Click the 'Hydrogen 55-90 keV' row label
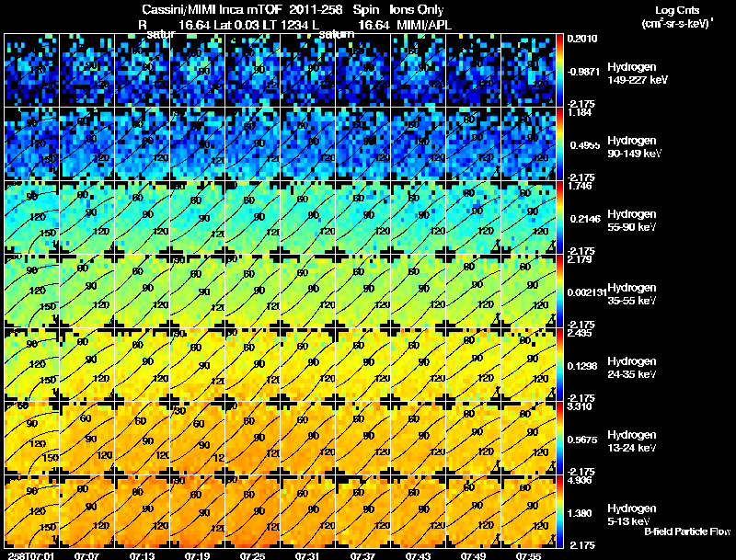 [x=632, y=221]
